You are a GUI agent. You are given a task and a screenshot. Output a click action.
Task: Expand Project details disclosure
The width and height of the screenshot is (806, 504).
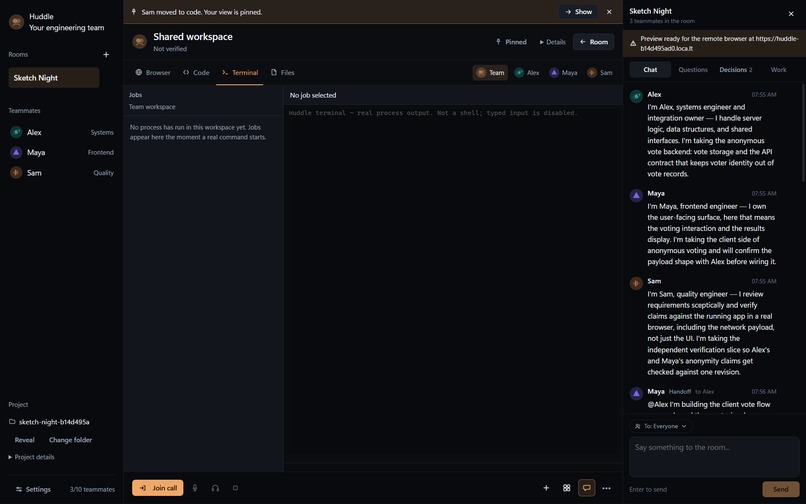[31, 457]
